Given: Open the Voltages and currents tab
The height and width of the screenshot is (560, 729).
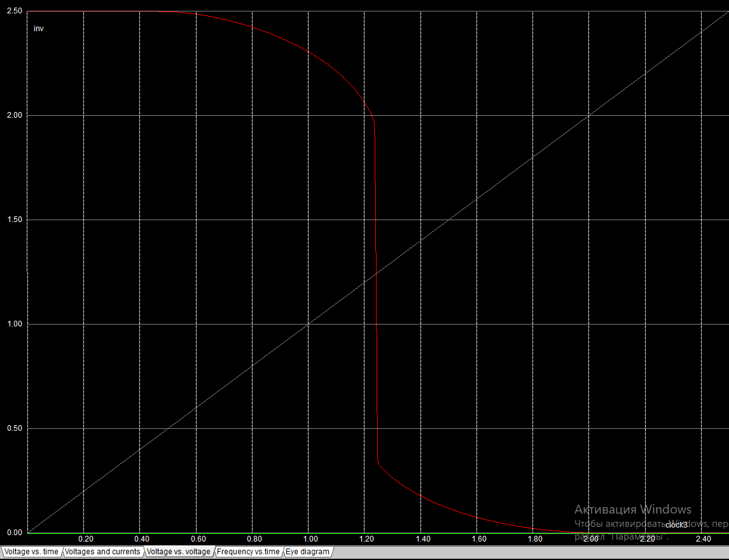Looking at the screenshot, I should coord(102,552).
